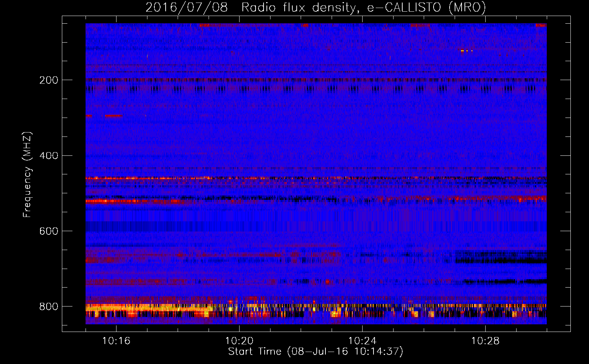Select the 800 frequency tick label

(x=49, y=306)
